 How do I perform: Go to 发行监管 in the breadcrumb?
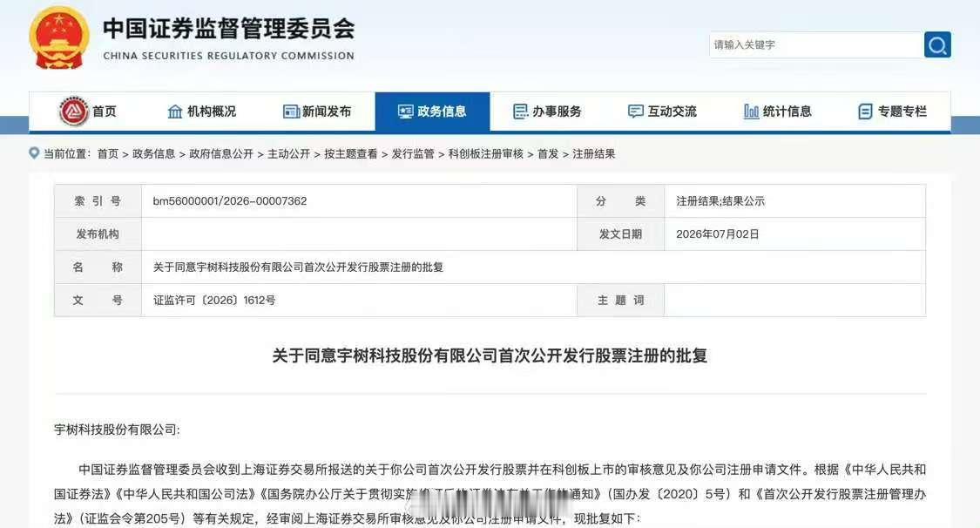(413, 153)
